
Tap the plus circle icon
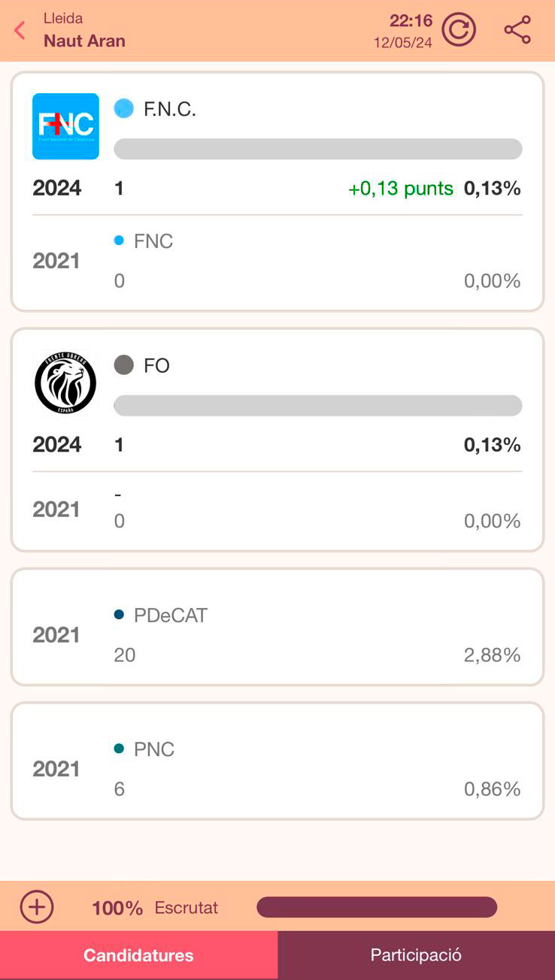click(x=37, y=907)
